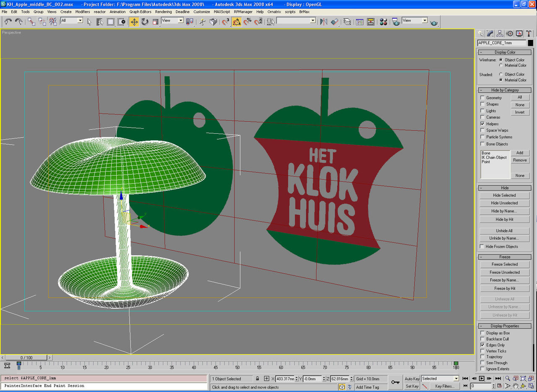Open the key mode Selected dropdown
Image resolution: width=537 pixels, height=392 pixels.
click(x=440, y=379)
